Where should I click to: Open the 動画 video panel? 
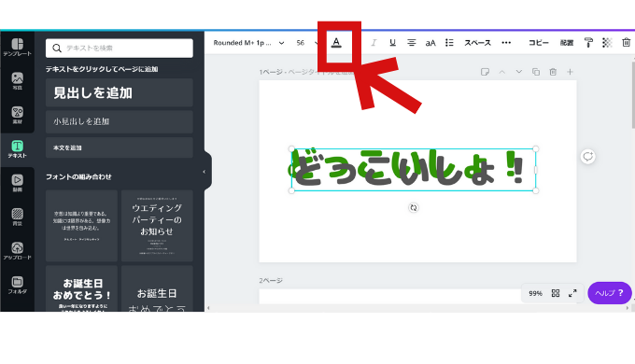[x=17, y=183]
